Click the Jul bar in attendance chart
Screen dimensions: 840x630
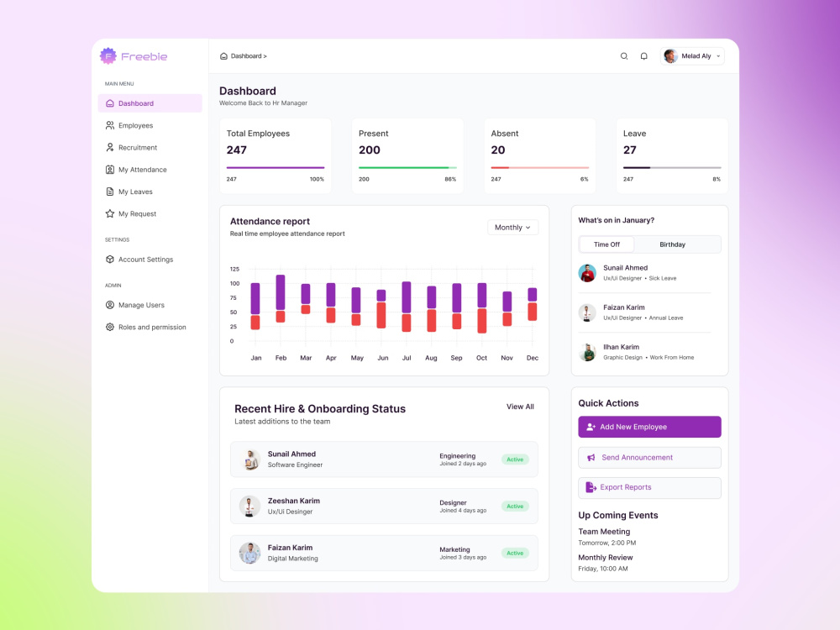(x=407, y=307)
